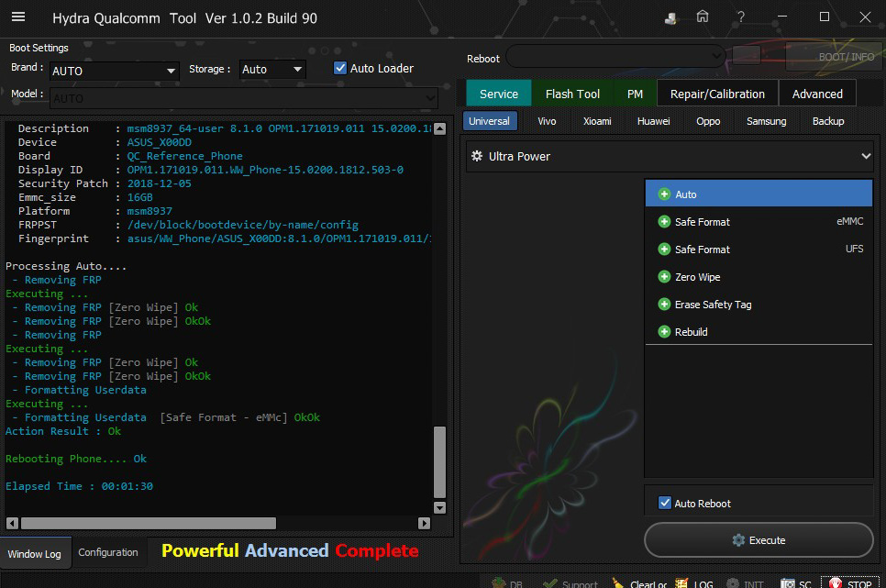Open the hamburger menu icon
This screenshot has height=588, width=886.
pos(18,17)
